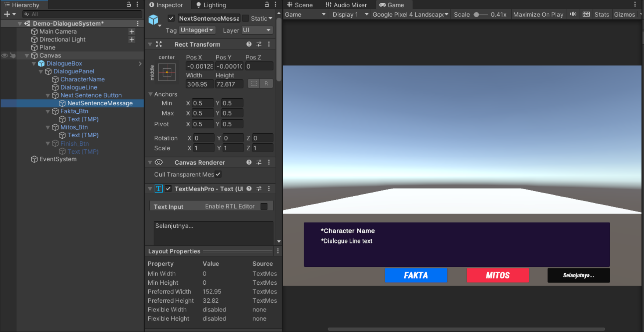Collapse the Fakta_Btn tree node
Image resolution: width=644 pixels, height=332 pixels.
pos(48,111)
